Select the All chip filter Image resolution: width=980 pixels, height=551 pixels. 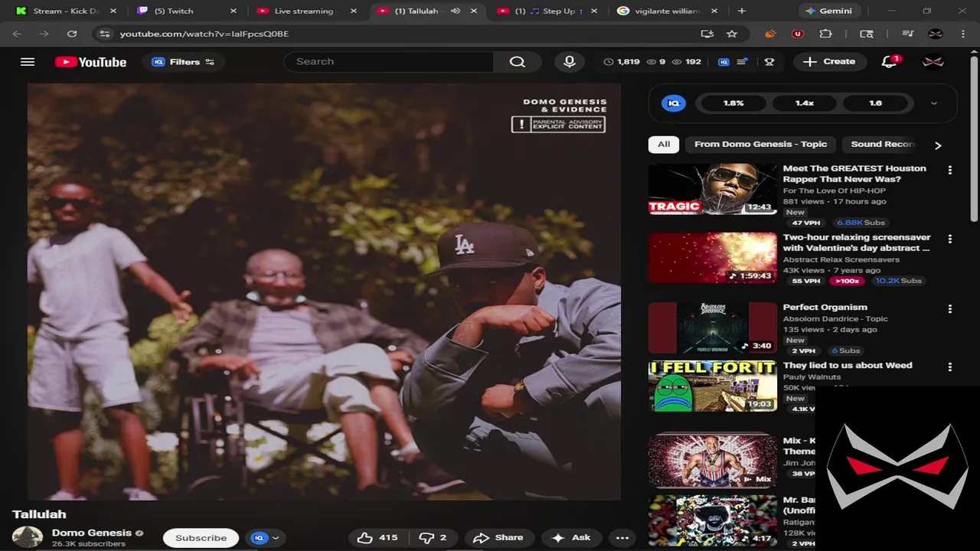664,144
